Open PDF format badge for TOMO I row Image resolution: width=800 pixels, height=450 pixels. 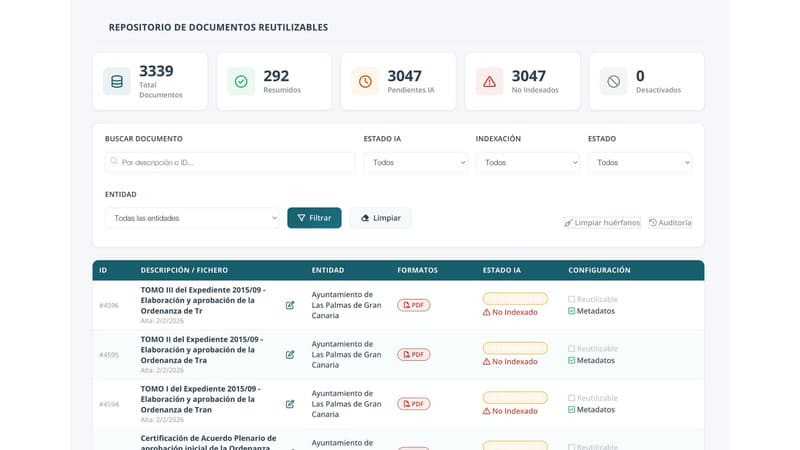414,404
